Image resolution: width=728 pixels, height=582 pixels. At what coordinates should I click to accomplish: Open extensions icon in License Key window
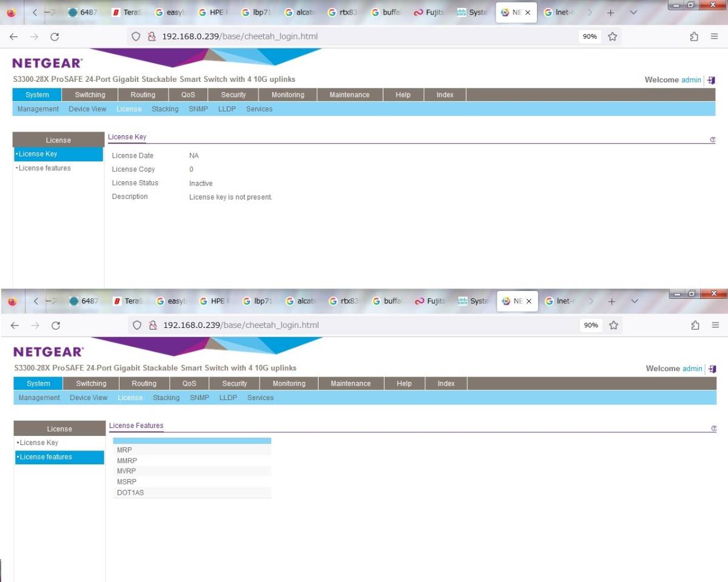(x=694, y=36)
